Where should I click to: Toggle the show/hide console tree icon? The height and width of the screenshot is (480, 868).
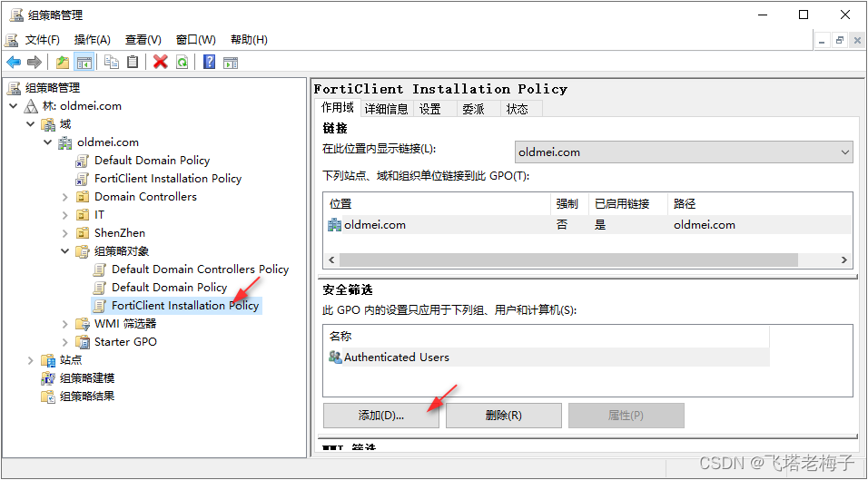[84, 63]
